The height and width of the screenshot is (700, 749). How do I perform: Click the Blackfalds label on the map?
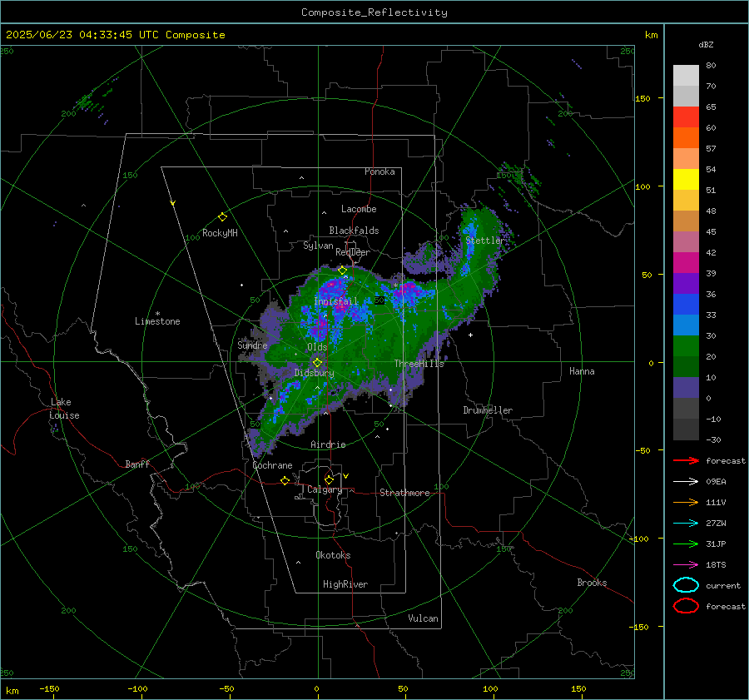(354, 231)
